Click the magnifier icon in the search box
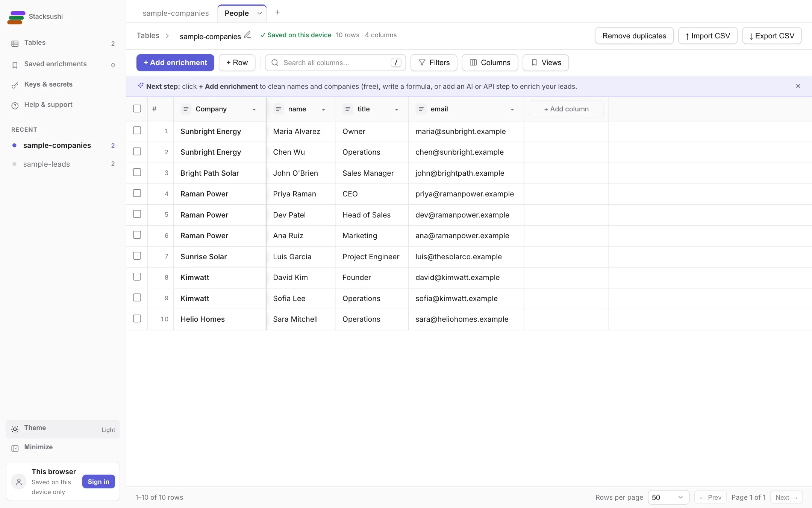 (275, 62)
